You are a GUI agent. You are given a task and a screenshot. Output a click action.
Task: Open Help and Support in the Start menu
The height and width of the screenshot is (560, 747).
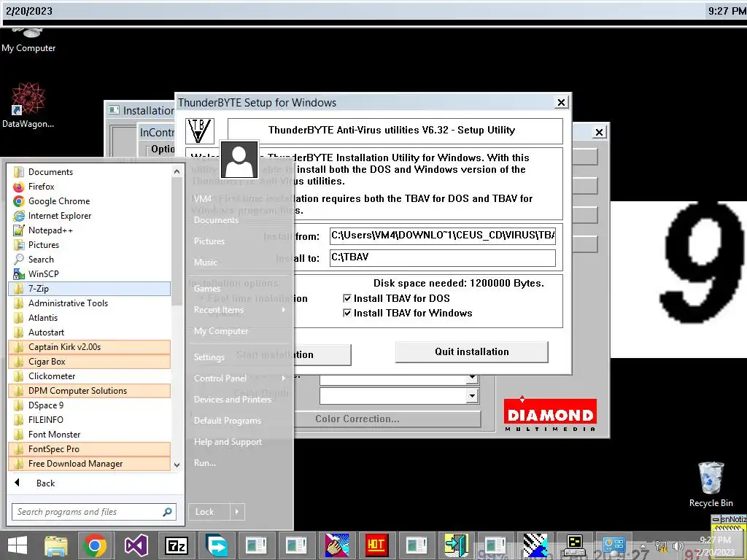[228, 442]
